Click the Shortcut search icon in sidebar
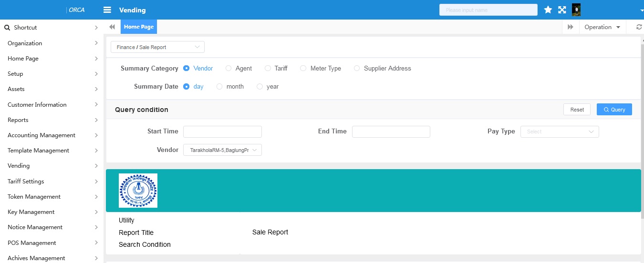 (x=7, y=28)
